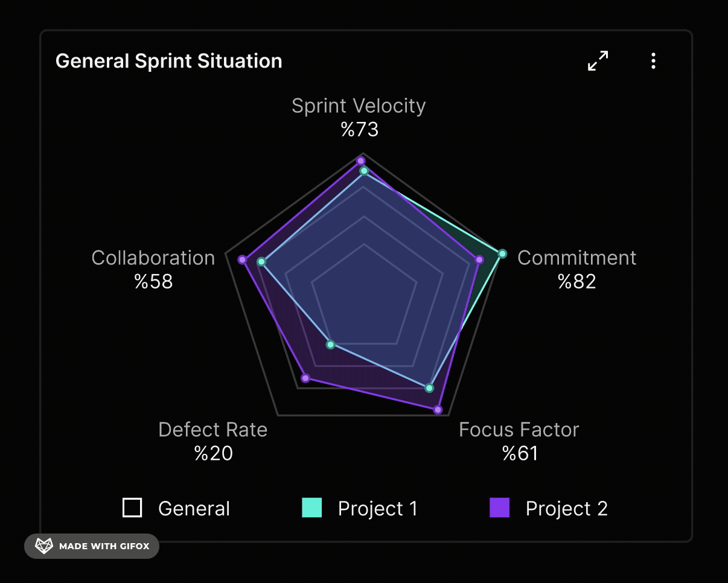The image size is (728, 583).
Task: Click the Project 2 legend label
Action: (x=566, y=509)
